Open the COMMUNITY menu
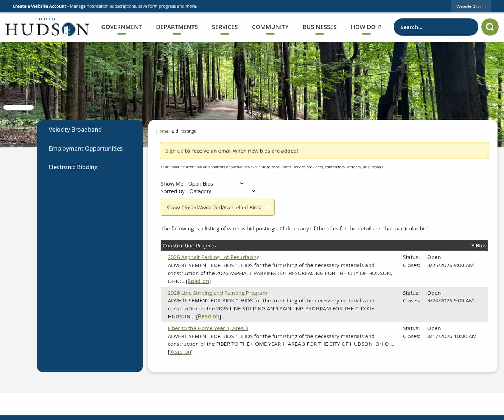 [x=270, y=27]
